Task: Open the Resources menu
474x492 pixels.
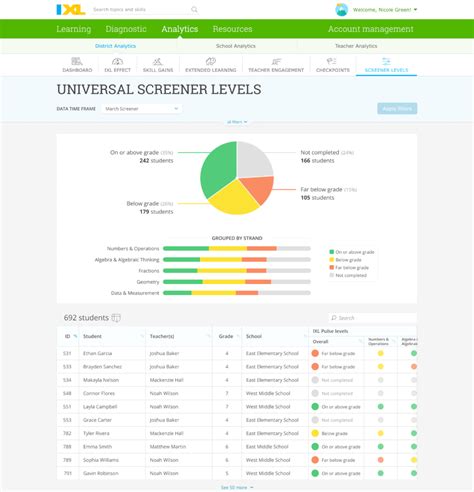Action: 232,29
